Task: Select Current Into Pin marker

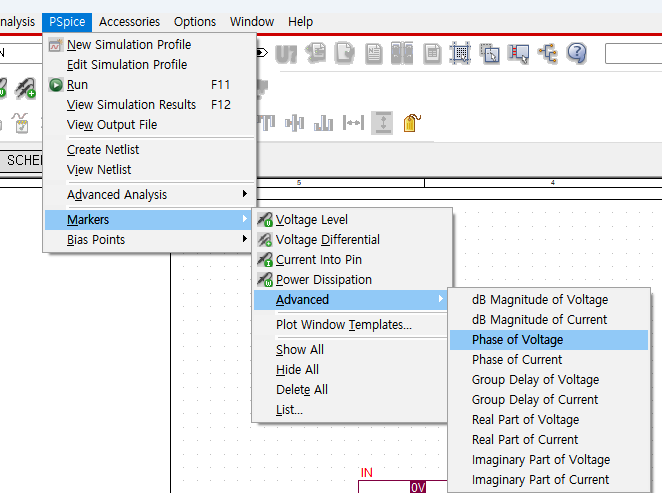Action: (350, 260)
